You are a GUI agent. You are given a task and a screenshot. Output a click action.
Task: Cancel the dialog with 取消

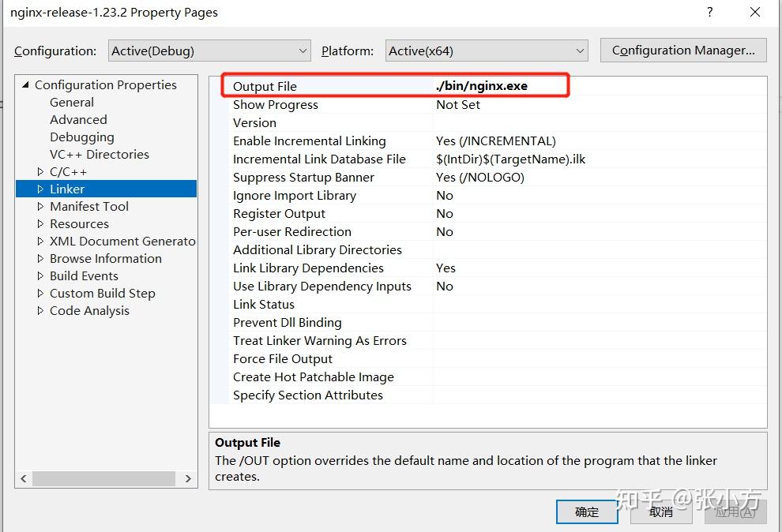pyautogui.click(x=661, y=511)
